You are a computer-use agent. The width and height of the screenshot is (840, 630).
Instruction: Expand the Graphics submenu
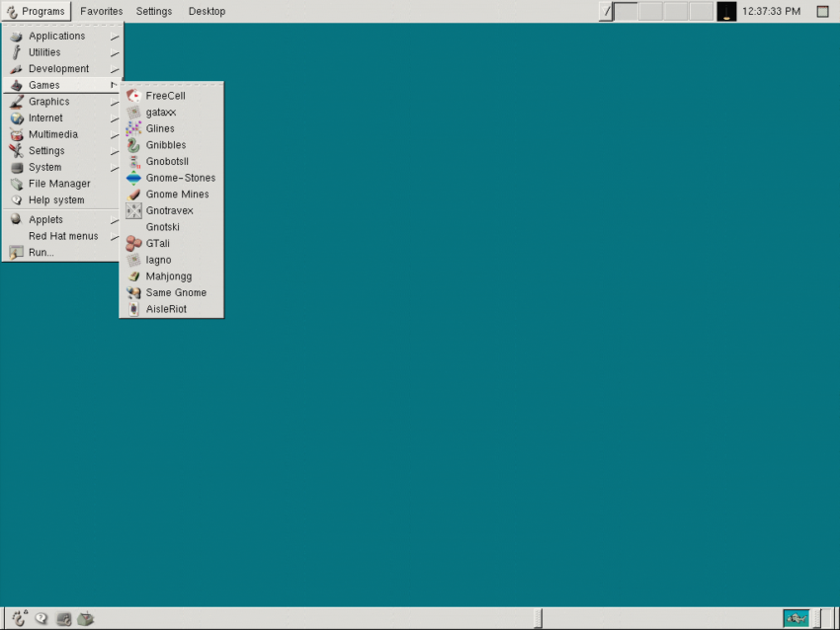tap(62, 102)
